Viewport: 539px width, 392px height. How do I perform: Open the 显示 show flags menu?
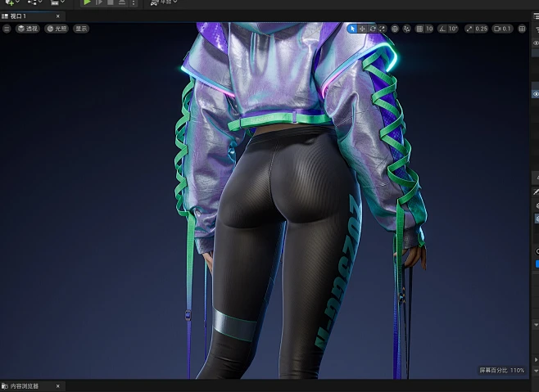(x=81, y=29)
